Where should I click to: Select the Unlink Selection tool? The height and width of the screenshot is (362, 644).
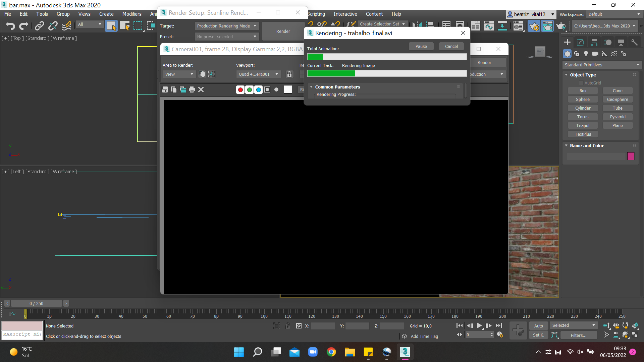click(x=53, y=26)
